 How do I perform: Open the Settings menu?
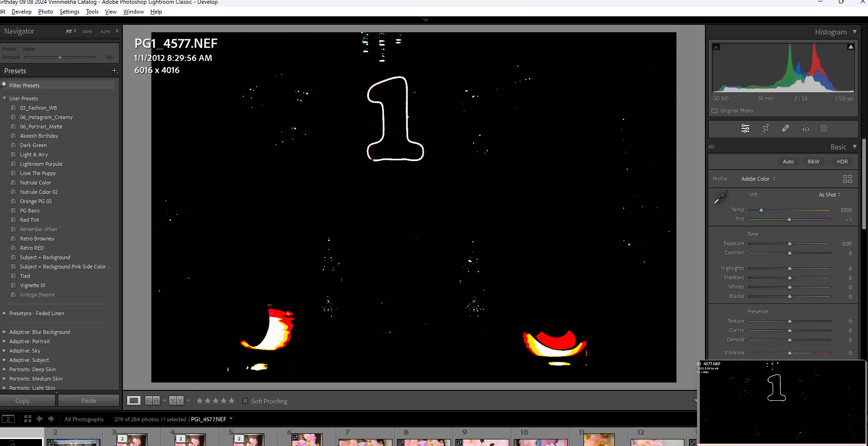click(70, 12)
